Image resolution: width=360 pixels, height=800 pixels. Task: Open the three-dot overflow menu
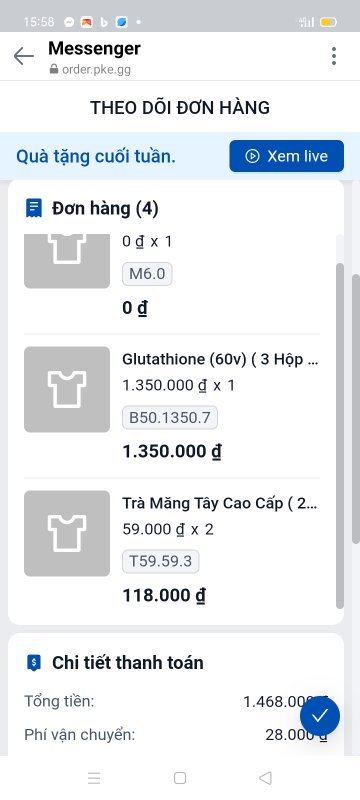[x=333, y=56]
